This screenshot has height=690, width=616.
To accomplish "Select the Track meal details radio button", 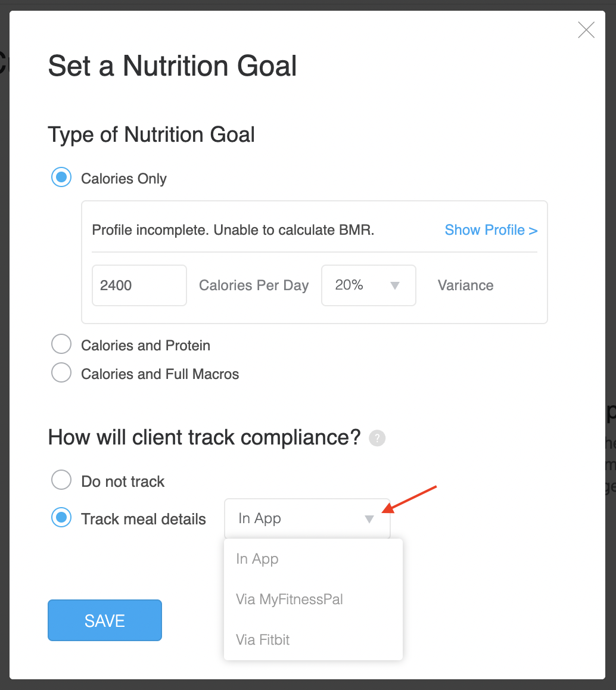I will coord(61,517).
